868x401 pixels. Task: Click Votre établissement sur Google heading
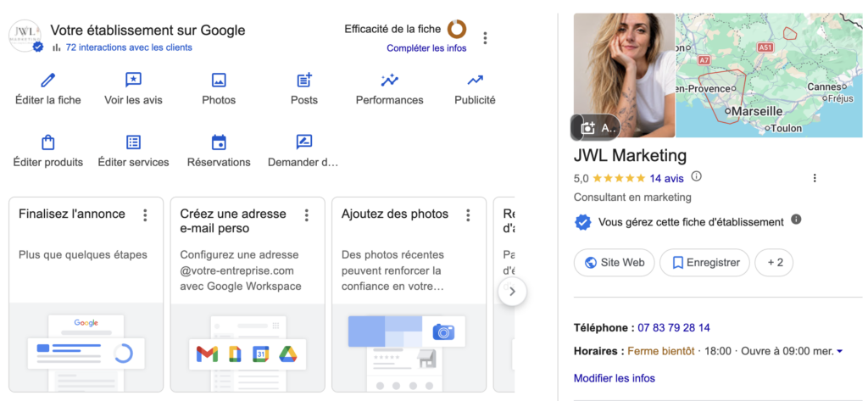(x=147, y=30)
